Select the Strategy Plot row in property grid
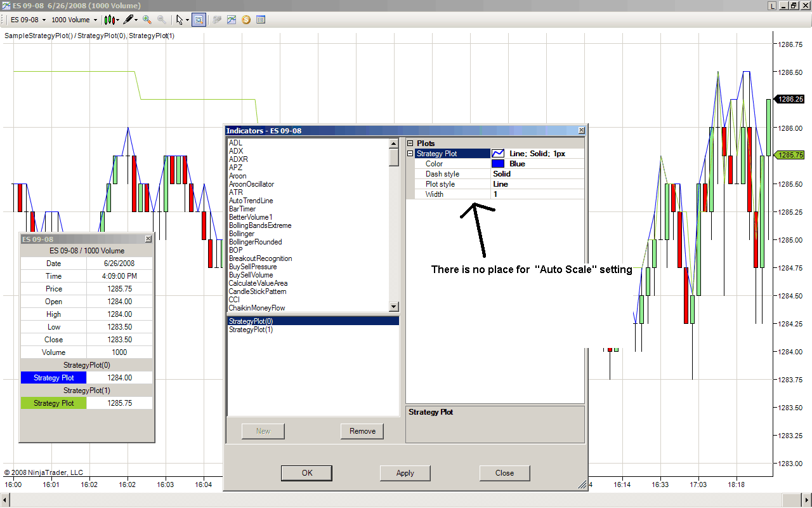 (453, 154)
